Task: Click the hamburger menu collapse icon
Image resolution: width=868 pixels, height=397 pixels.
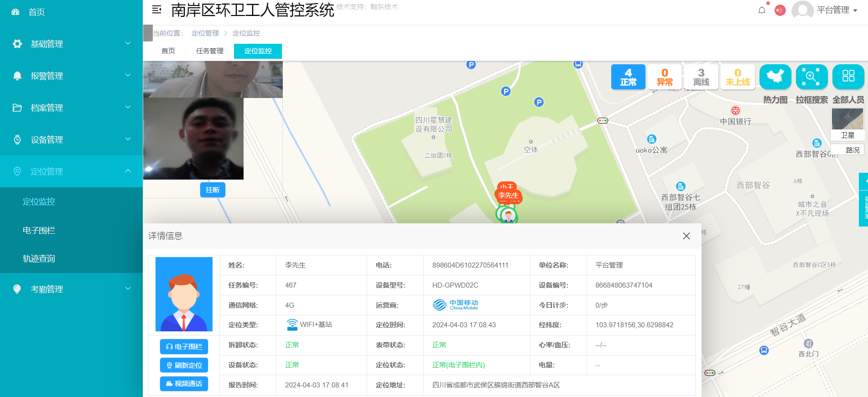Action: (x=156, y=10)
